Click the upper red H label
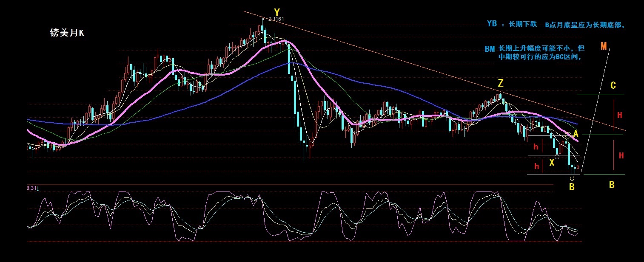Screen dimensions: 644x262 [x=620, y=115]
